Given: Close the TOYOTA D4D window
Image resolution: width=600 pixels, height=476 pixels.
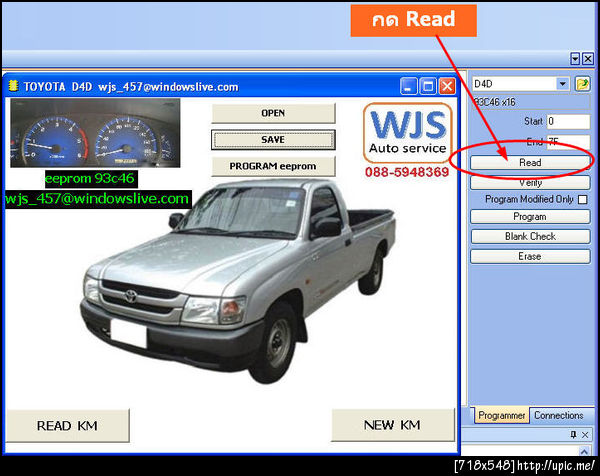Looking at the screenshot, I should 447,86.
